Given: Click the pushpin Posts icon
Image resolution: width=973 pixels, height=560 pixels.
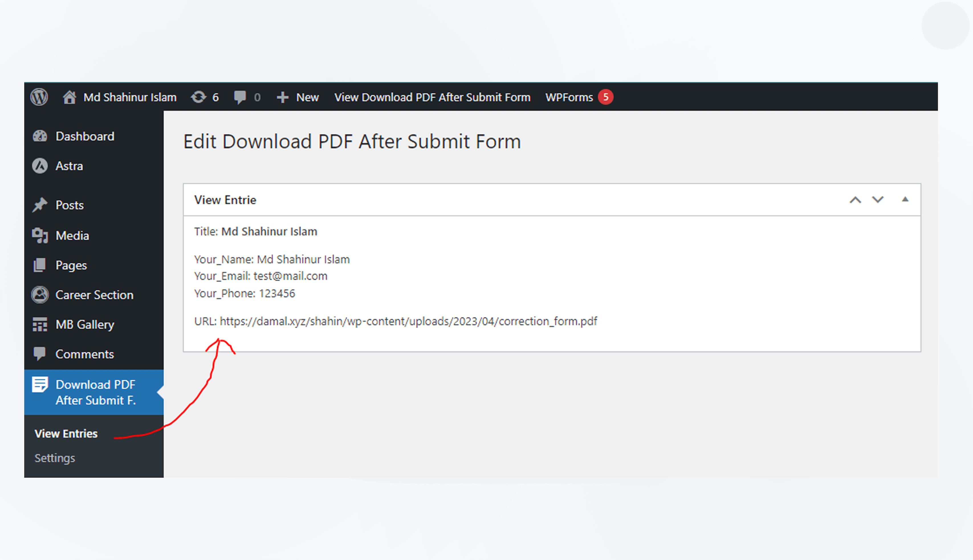Looking at the screenshot, I should click(x=40, y=205).
